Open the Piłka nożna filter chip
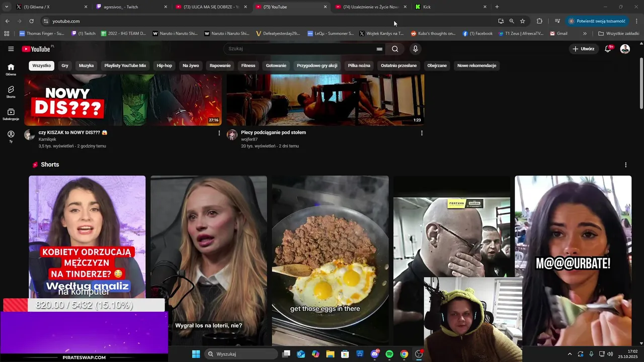 [x=359, y=65]
